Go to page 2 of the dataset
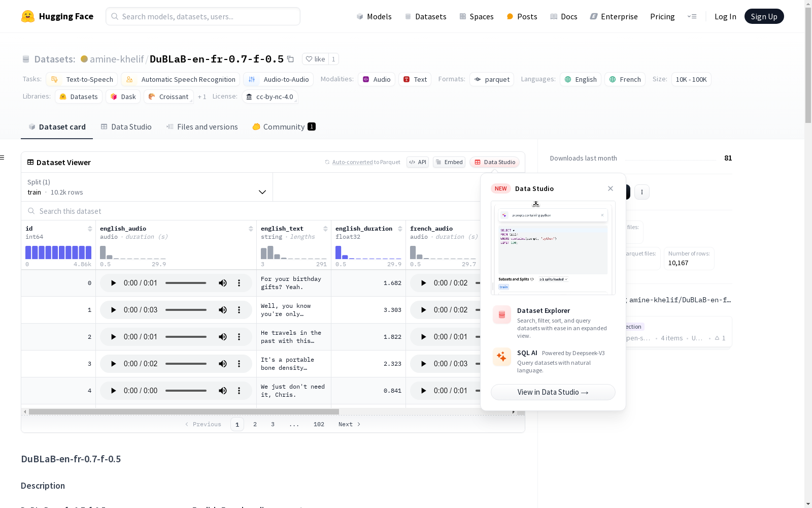The height and width of the screenshot is (508, 812). (x=255, y=424)
